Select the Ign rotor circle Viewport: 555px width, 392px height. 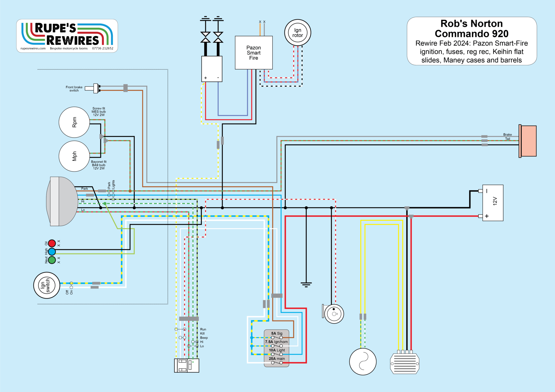pyautogui.click(x=297, y=33)
